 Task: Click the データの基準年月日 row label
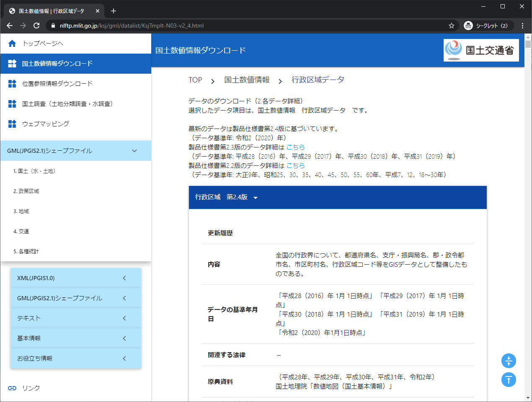point(233,314)
